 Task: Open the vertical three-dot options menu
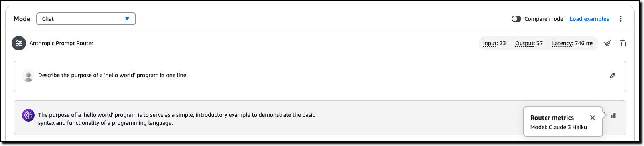621,19
